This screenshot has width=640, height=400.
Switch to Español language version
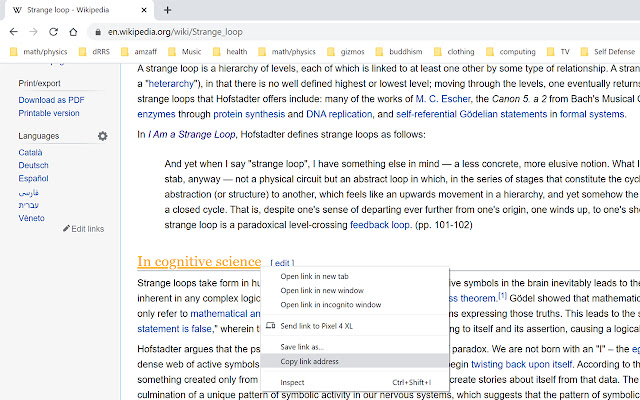pyautogui.click(x=33, y=178)
